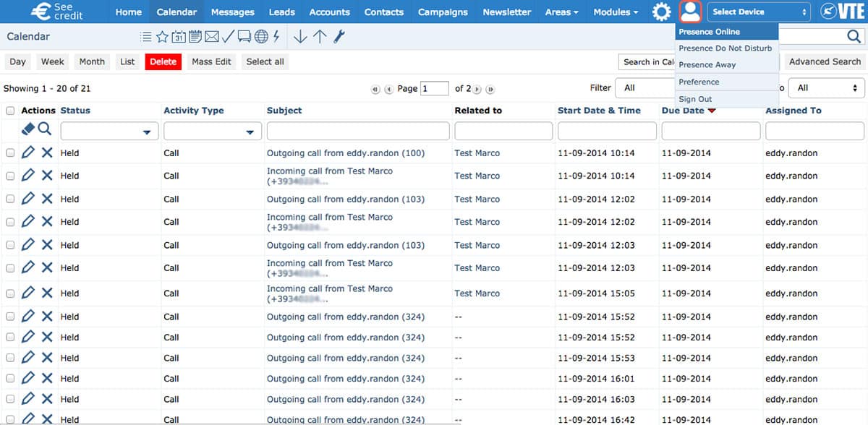Click the lightning bolt icon in toolbar
Image resolution: width=868 pixels, height=425 pixels.
276,37
